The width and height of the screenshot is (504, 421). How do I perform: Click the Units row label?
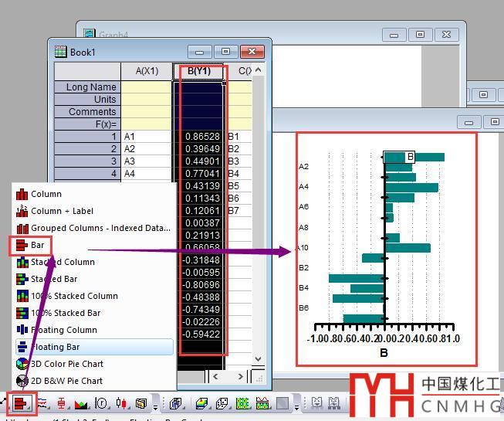[x=87, y=100]
